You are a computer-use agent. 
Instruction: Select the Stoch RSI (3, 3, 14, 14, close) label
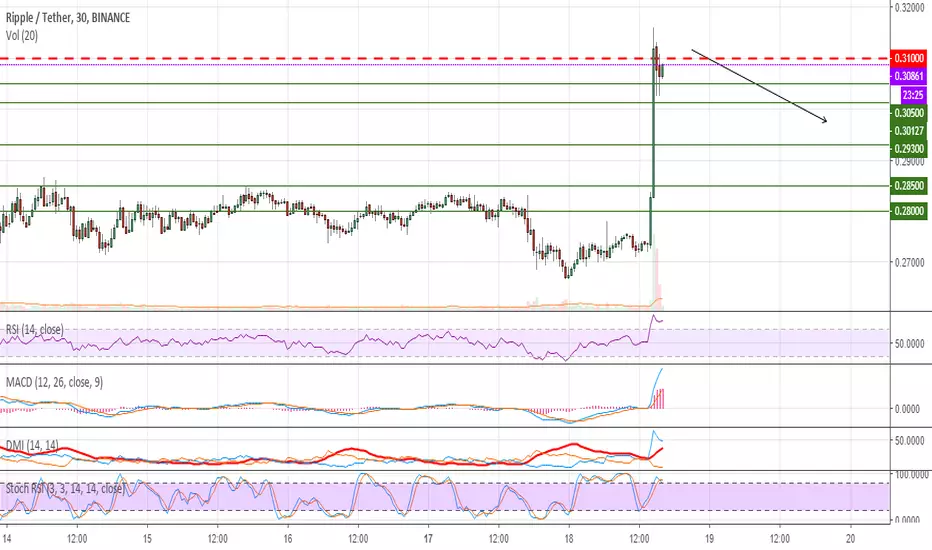(x=65, y=488)
